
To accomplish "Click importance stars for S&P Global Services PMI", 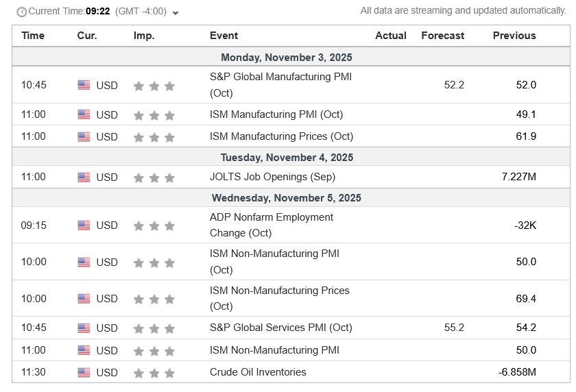I will (154, 328).
